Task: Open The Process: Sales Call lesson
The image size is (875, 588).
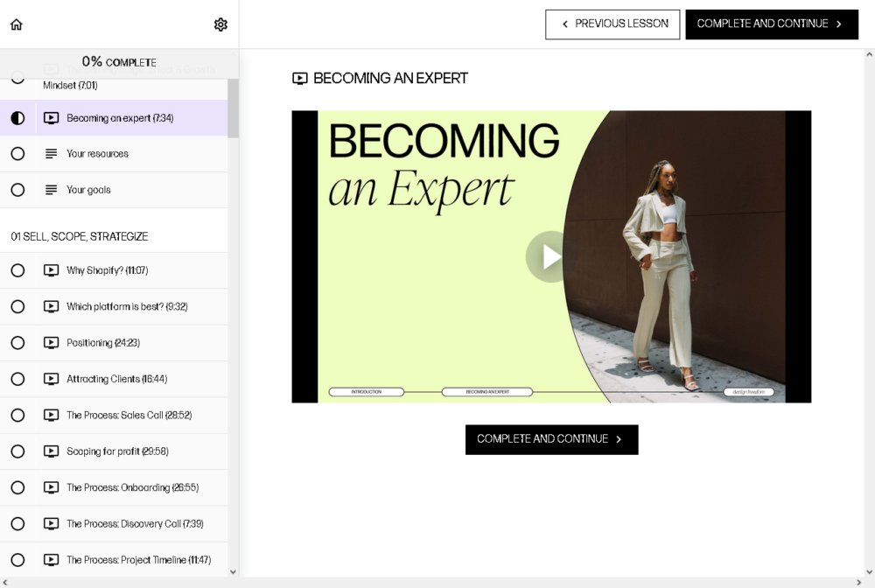Action: pyautogui.click(x=114, y=416)
